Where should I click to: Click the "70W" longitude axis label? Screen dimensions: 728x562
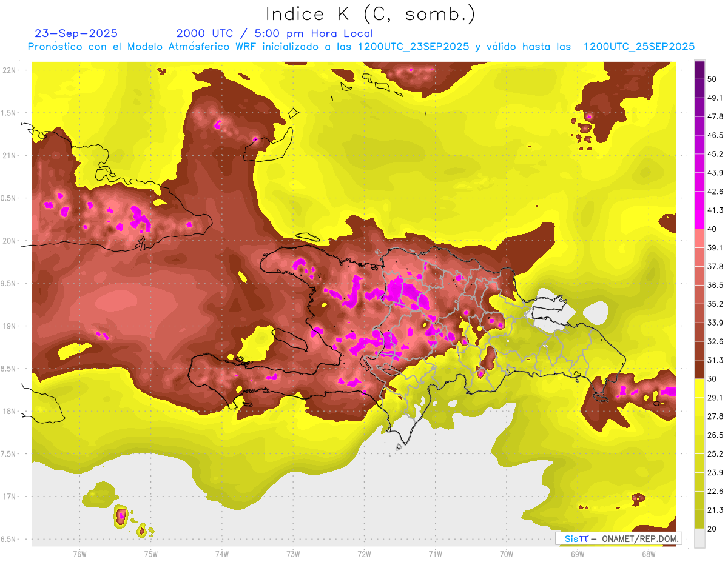(x=506, y=554)
